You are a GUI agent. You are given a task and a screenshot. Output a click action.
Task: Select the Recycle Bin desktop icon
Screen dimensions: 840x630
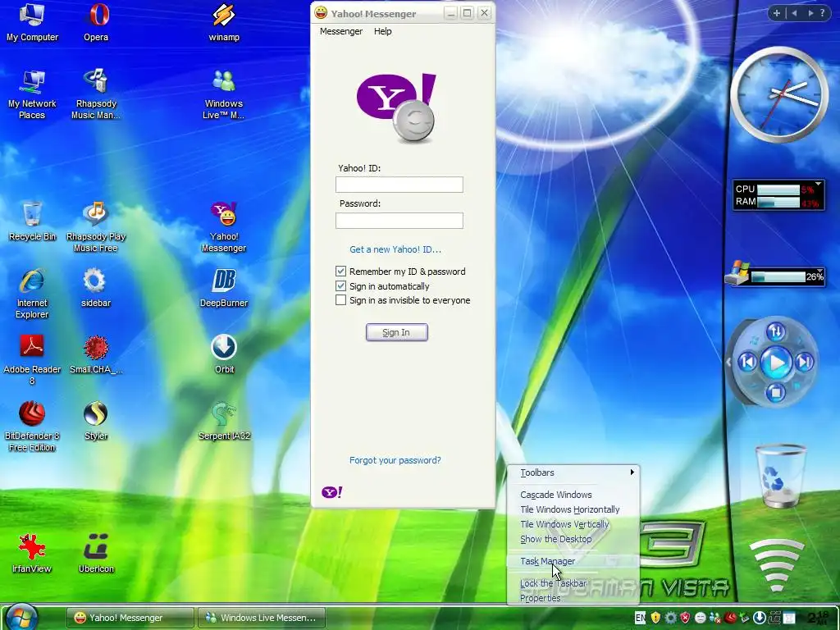click(x=32, y=221)
